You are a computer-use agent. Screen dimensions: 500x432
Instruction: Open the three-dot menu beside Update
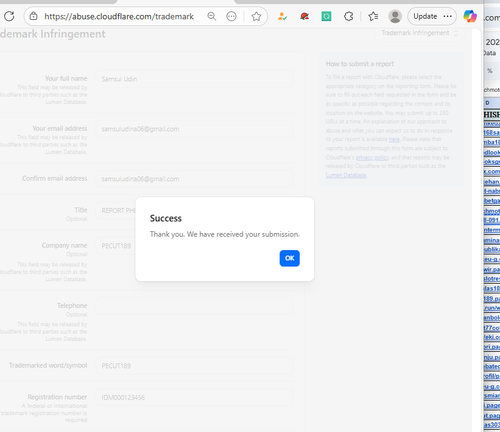tap(448, 16)
